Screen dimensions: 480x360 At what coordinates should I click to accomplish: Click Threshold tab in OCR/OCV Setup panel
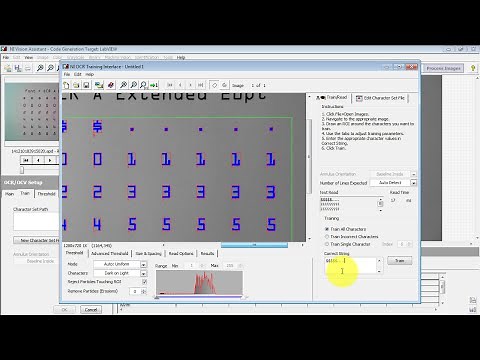46,194
